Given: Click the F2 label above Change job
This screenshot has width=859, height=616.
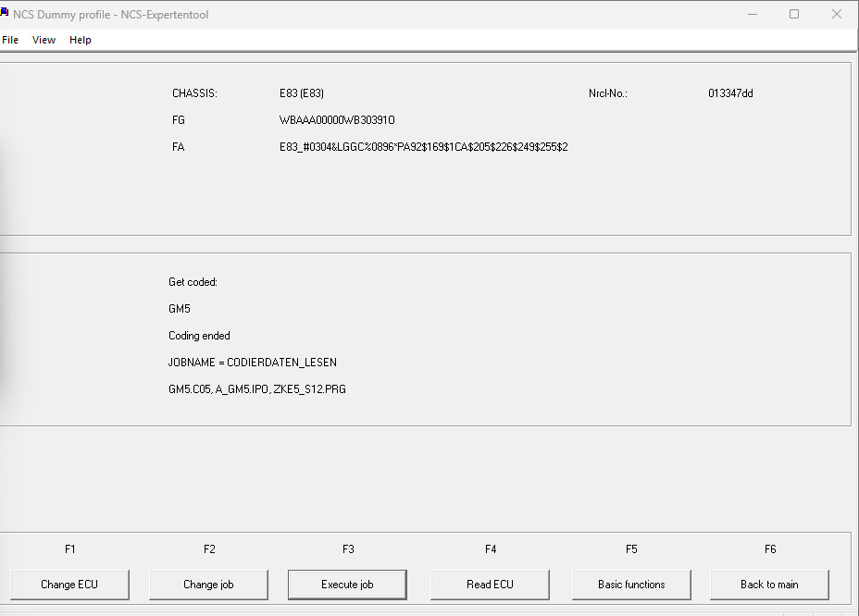Looking at the screenshot, I should [209, 549].
